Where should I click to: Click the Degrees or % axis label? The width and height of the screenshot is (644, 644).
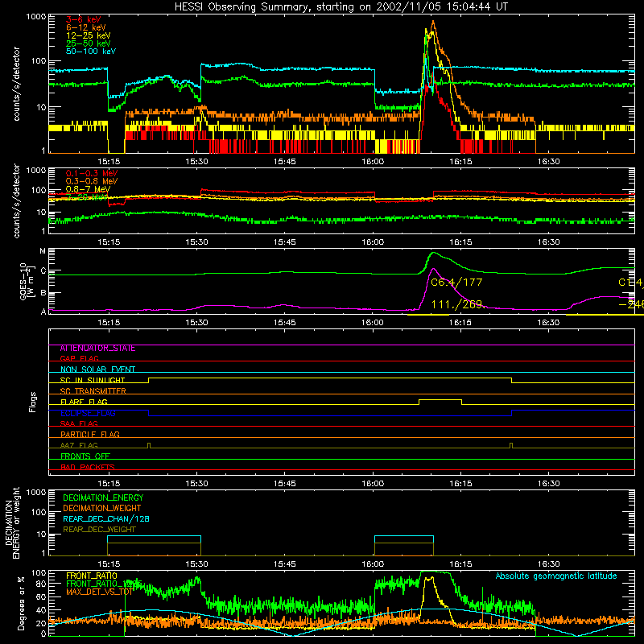21,603
